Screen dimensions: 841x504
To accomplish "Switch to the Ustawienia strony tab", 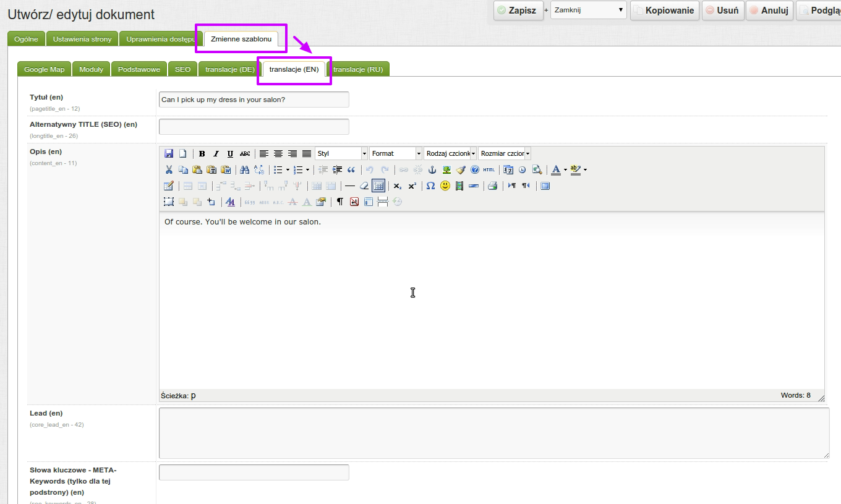I will point(82,39).
